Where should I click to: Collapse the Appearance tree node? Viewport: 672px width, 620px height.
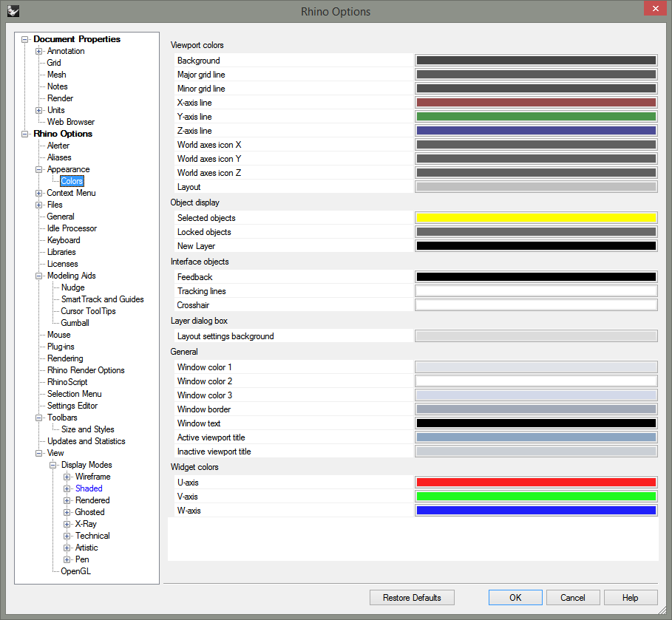[x=39, y=170]
